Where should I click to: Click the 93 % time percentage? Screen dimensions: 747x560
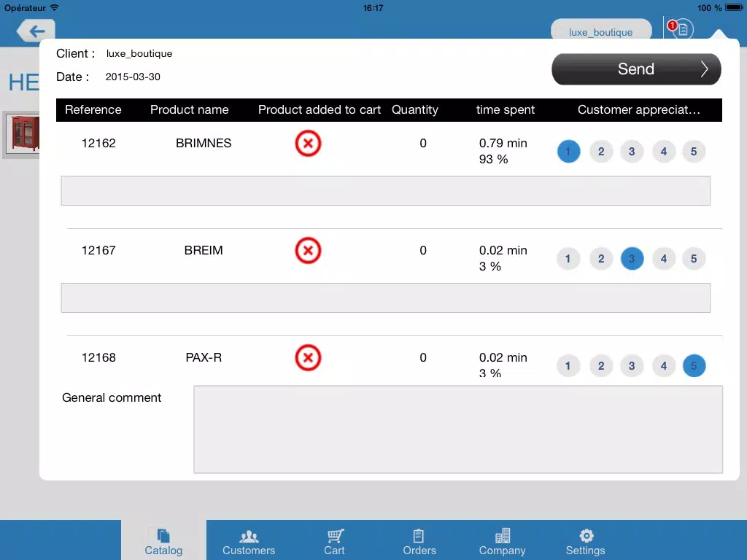click(494, 159)
